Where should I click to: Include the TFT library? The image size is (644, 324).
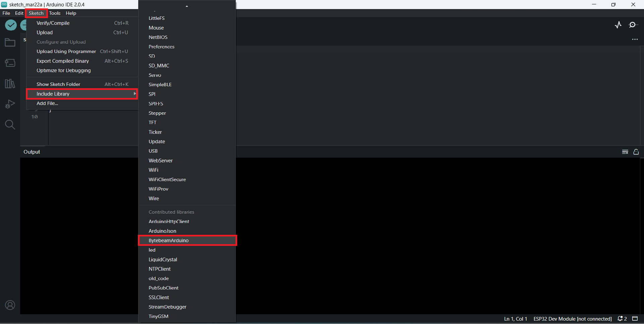187,122
